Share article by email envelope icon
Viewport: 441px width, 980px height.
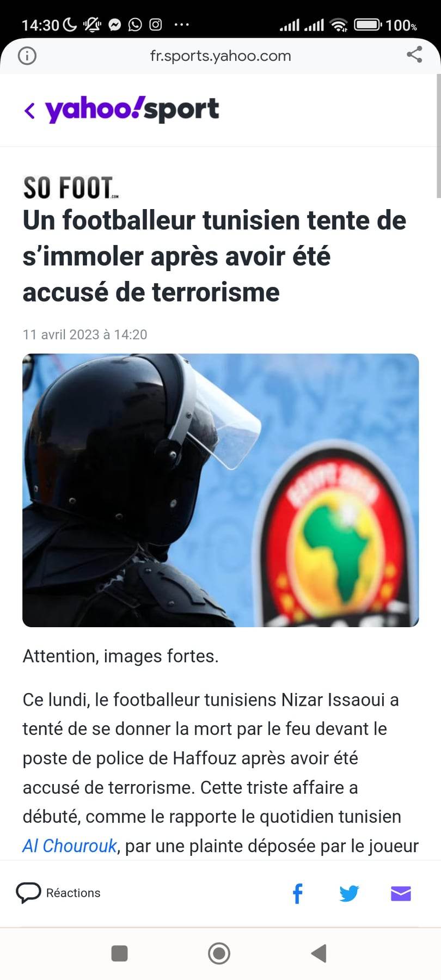point(401,893)
